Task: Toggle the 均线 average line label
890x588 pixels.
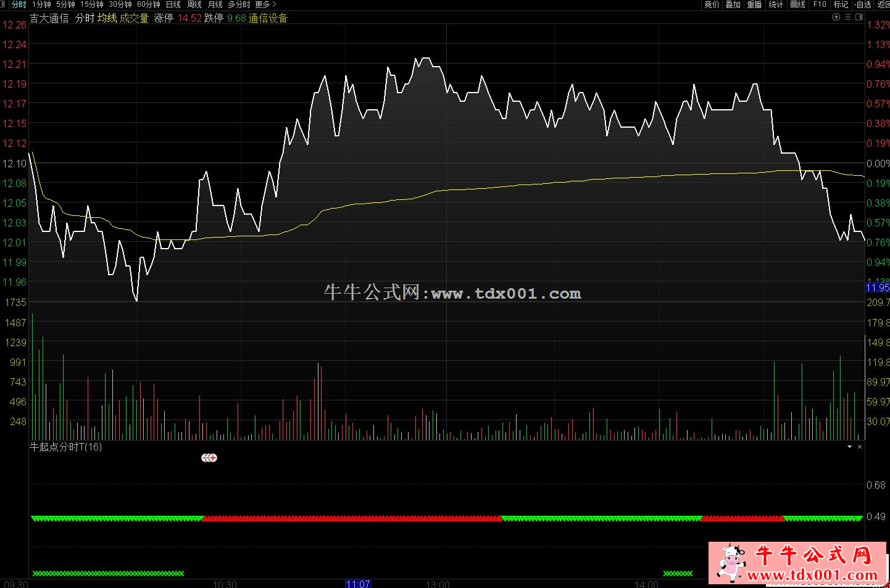Action: point(107,18)
